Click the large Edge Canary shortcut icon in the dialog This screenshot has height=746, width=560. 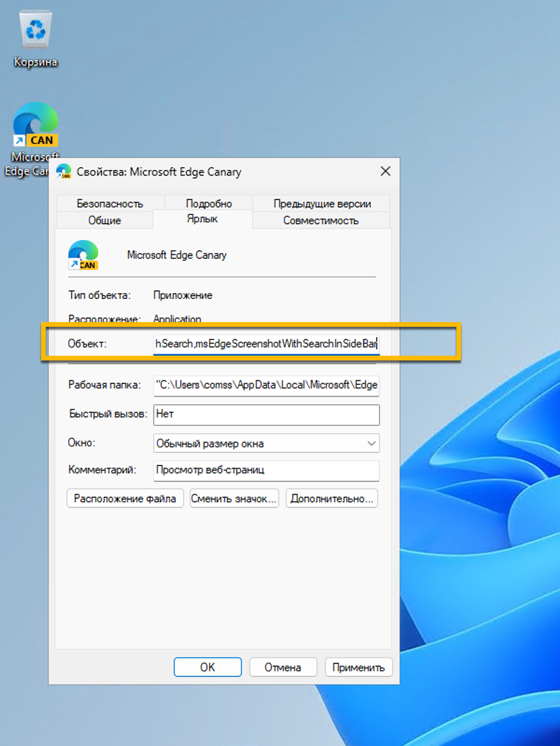pos(83,255)
